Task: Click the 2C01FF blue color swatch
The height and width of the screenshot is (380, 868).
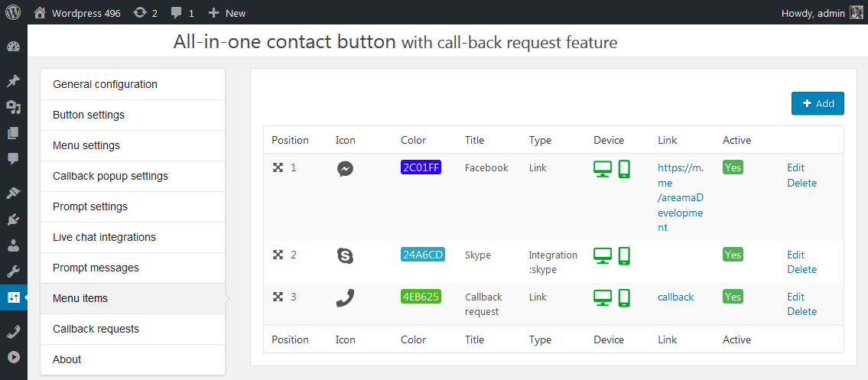Action: click(x=421, y=167)
